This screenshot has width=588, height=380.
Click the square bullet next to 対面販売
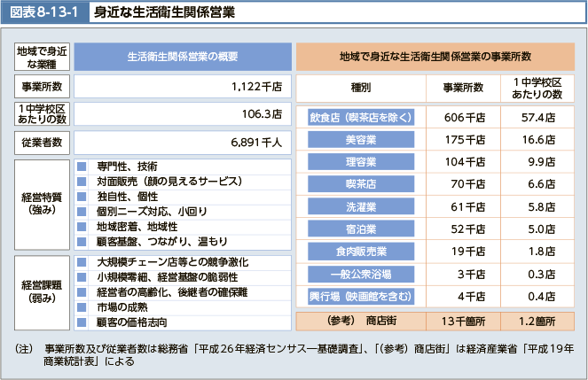click(x=82, y=181)
